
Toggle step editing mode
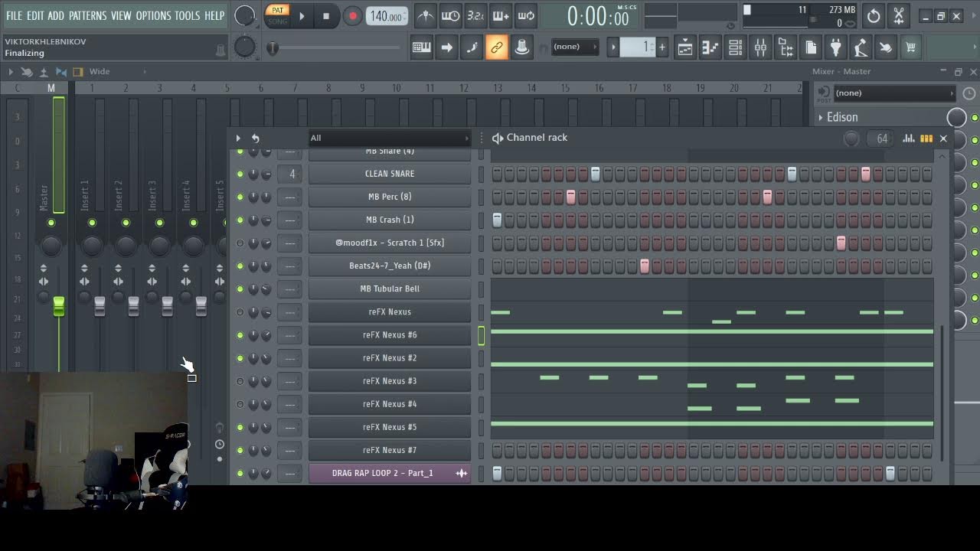click(472, 47)
